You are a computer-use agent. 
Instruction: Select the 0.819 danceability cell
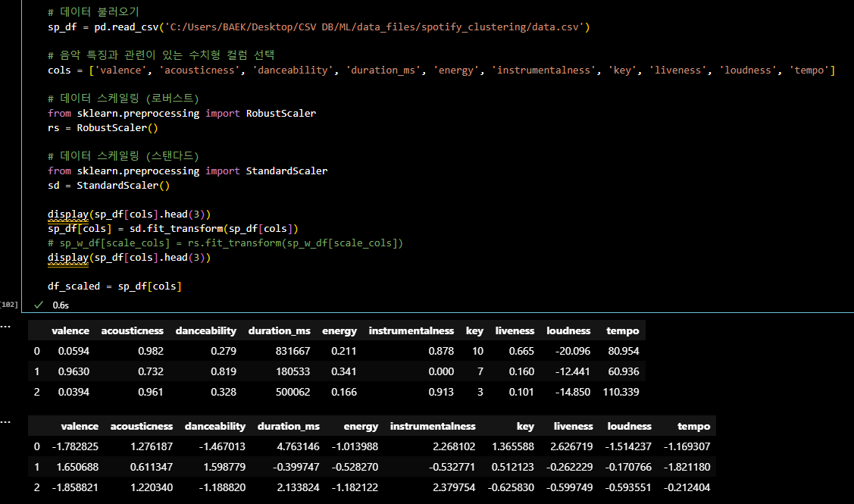point(224,371)
